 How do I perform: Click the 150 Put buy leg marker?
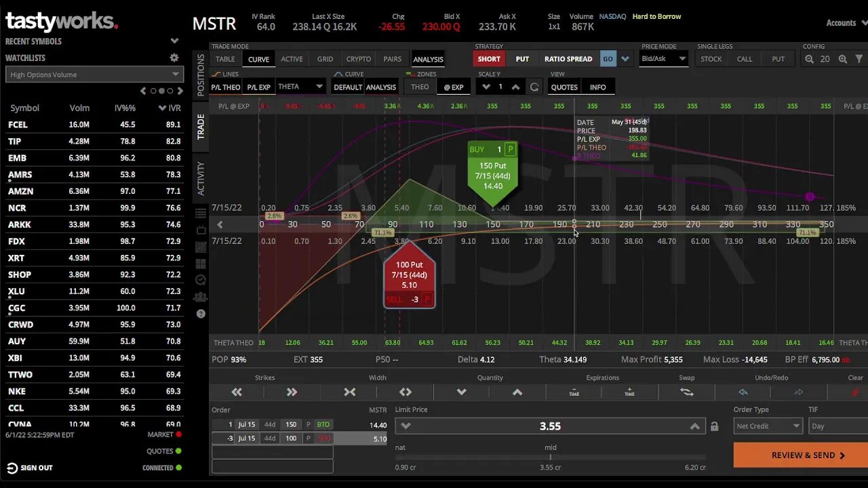(492, 173)
